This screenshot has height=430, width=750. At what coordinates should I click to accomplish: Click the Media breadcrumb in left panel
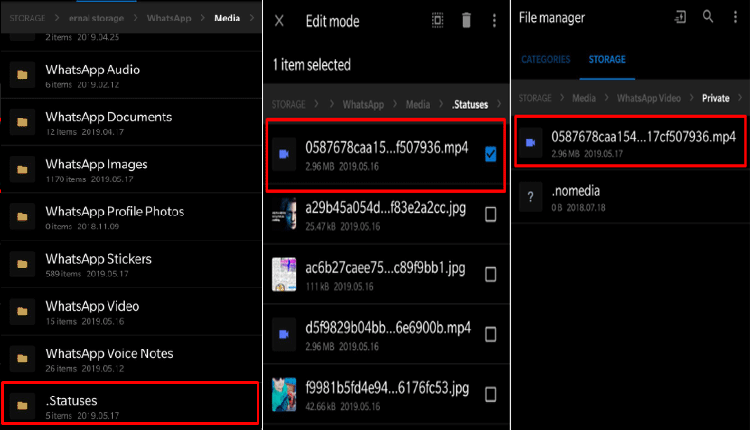click(227, 18)
